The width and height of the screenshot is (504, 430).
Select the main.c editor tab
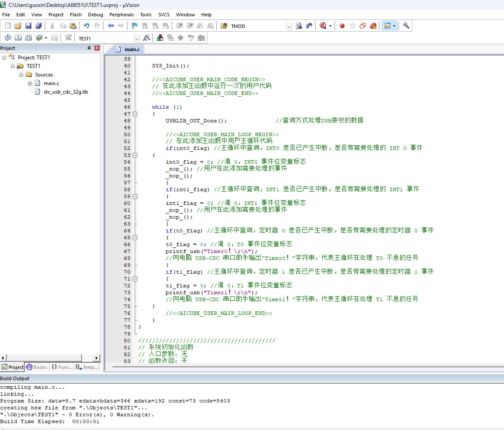pos(128,49)
